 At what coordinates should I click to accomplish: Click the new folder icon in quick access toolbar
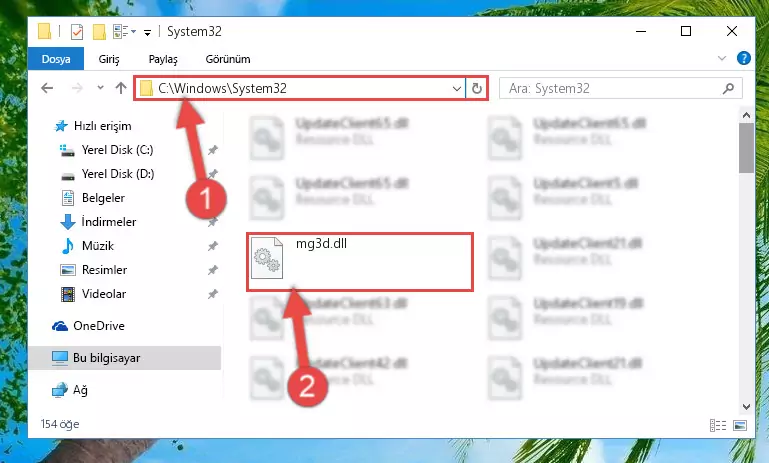(x=99, y=32)
